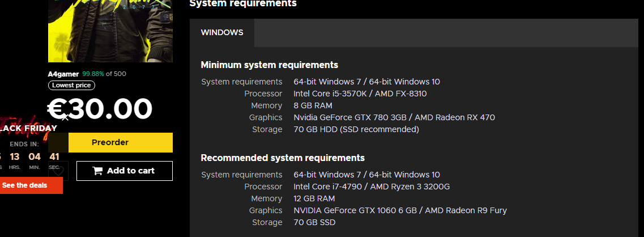Click the Lowest price badge

tap(71, 86)
